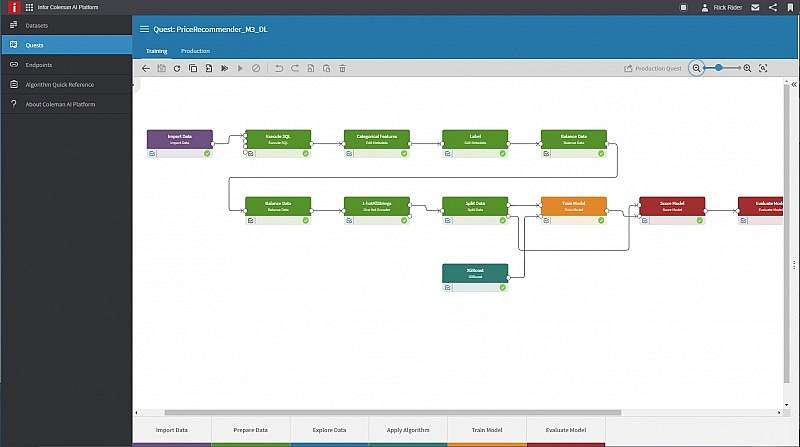Viewport: 800px width, 447px height.
Task: Click the canvas zoom level slider handle
Action: [718, 68]
